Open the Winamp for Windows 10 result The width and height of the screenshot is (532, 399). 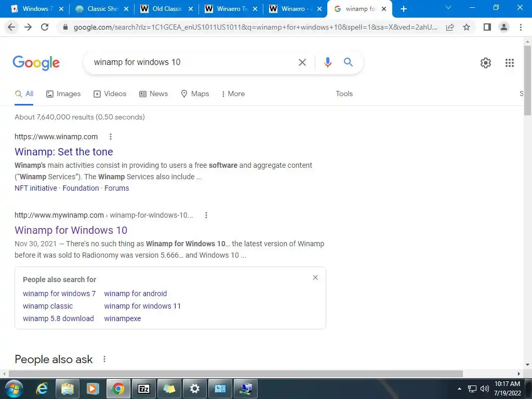tap(71, 230)
